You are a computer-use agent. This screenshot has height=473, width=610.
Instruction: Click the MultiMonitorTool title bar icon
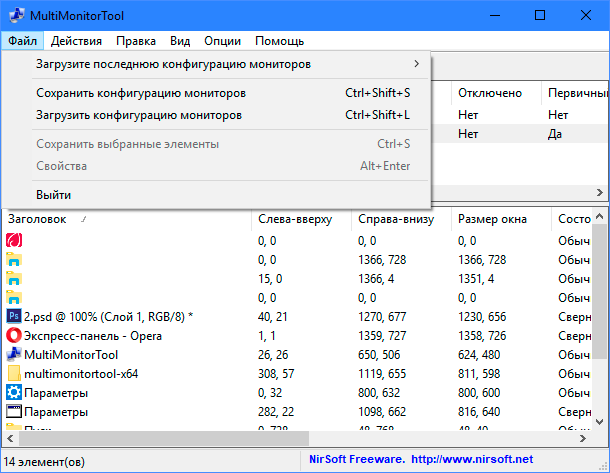point(16,16)
